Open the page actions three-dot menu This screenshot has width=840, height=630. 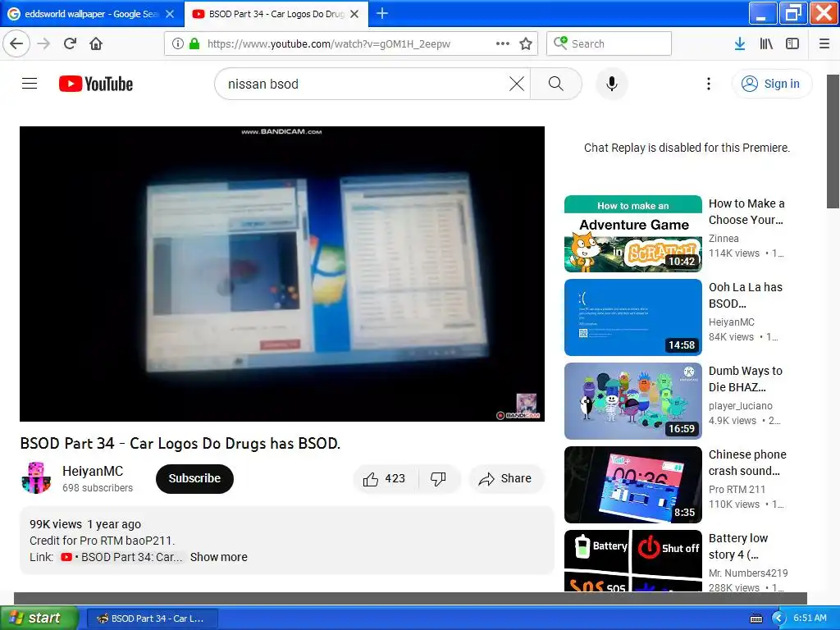pos(503,43)
